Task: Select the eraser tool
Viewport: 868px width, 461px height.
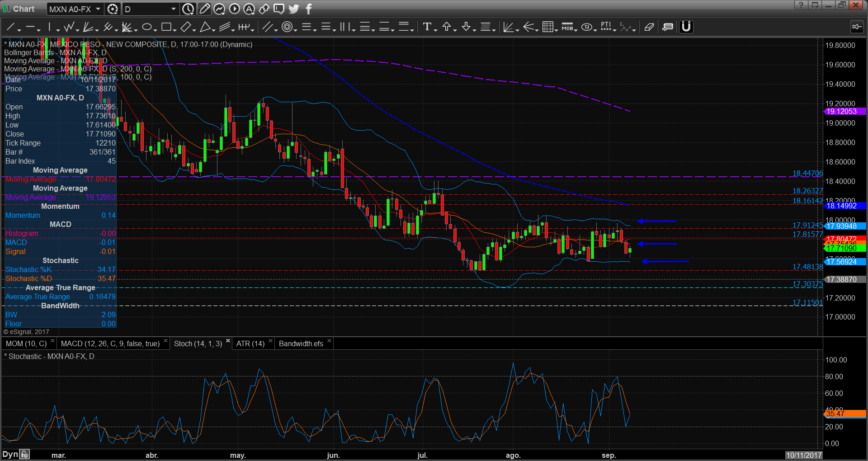Action: pyautogui.click(x=649, y=27)
